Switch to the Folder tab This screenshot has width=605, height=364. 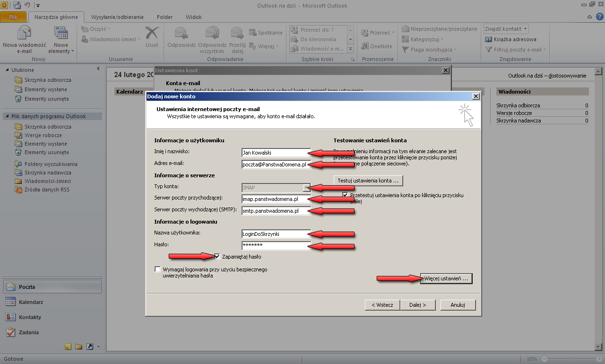click(164, 17)
